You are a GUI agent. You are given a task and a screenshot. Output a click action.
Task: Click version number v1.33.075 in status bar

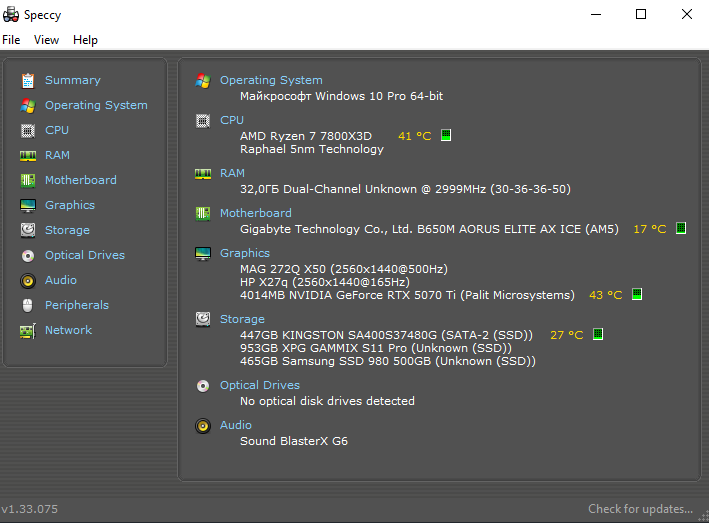tap(29, 509)
